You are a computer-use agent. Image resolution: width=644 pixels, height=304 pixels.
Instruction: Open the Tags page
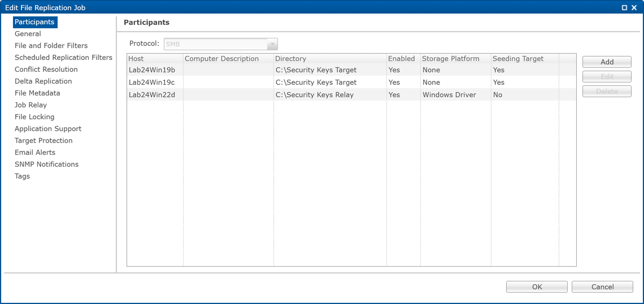[x=22, y=176]
